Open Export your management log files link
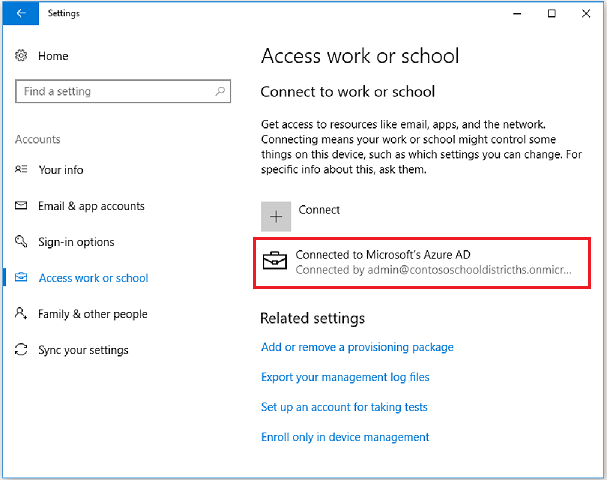607x480 pixels. pyautogui.click(x=345, y=377)
